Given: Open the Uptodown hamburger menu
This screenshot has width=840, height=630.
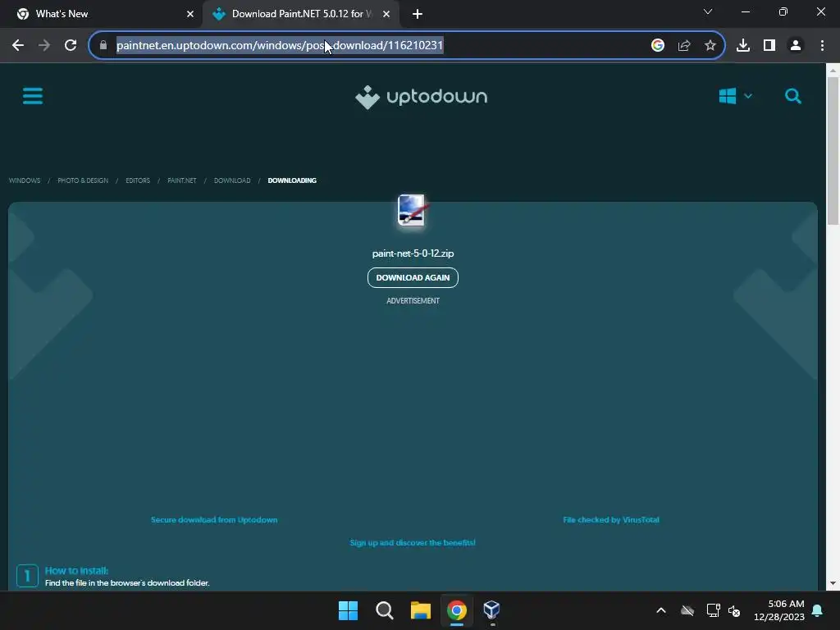Looking at the screenshot, I should click(x=33, y=97).
